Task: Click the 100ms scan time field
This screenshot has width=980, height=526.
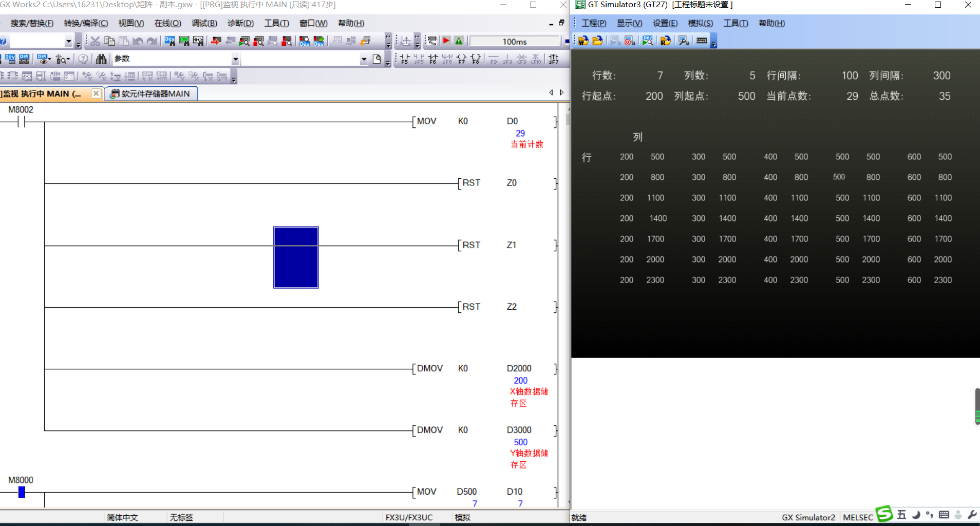Action: tap(514, 42)
